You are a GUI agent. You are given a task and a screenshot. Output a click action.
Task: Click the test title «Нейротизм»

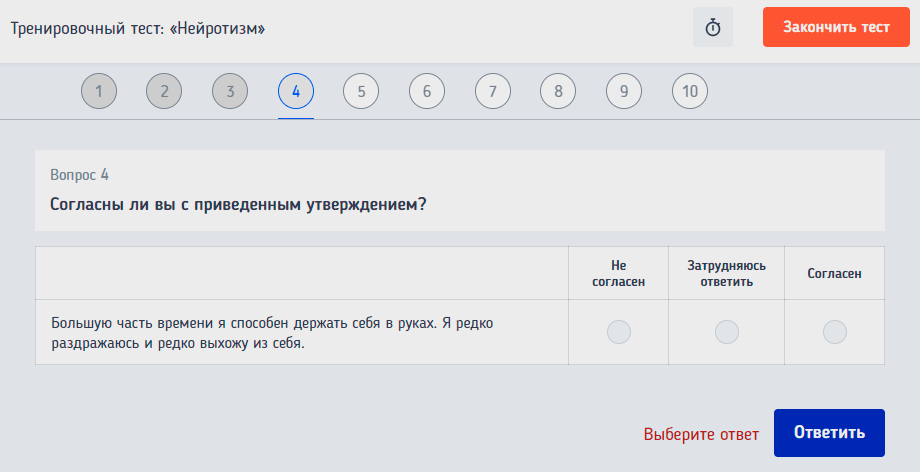pos(138,27)
